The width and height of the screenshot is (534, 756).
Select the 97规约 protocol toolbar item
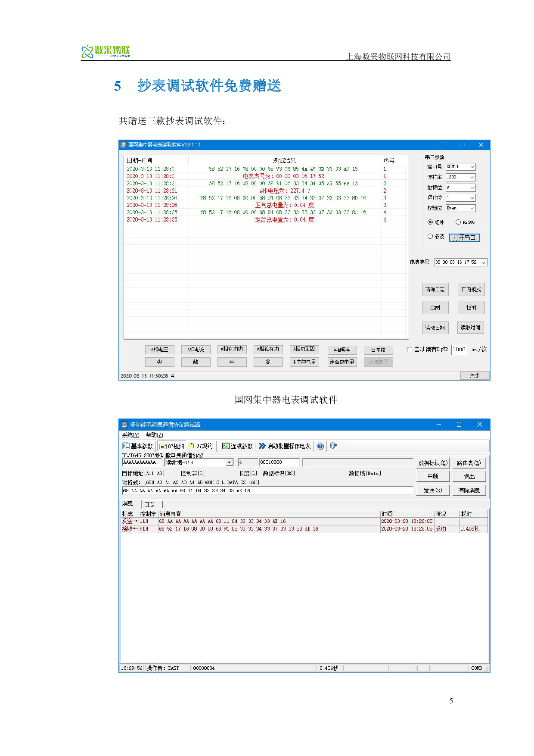(201, 446)
